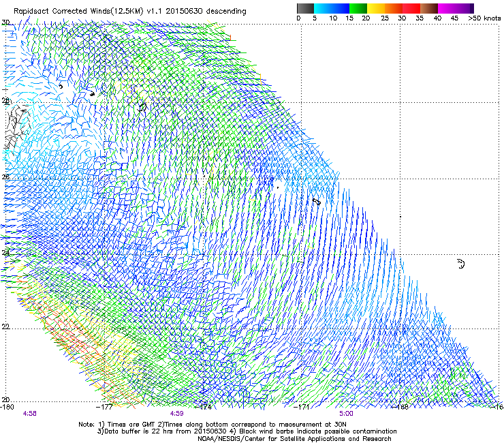
Task: Click the '5' label under the color bar
Action: click(315, 18)
